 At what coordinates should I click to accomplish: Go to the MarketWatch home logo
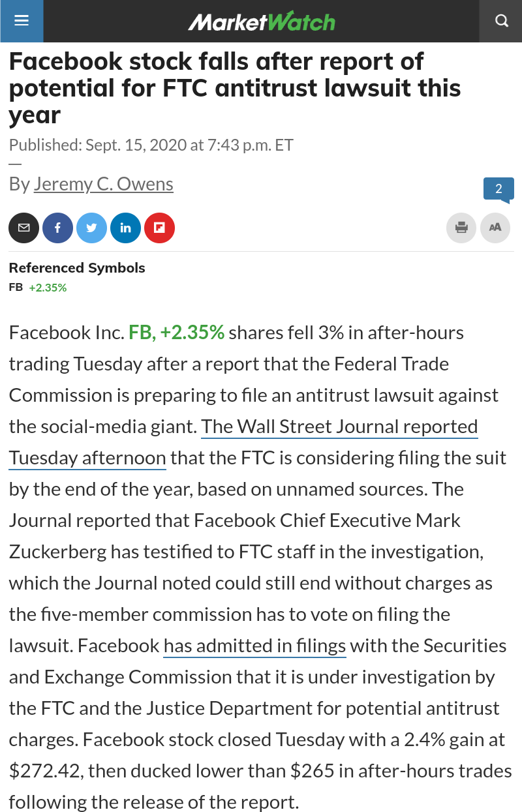pyautogui.click(x=261, y=22)
